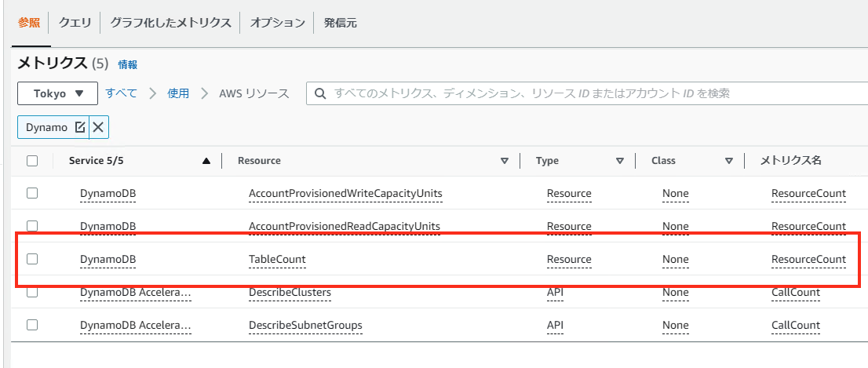Click TableCount resource name
This screenshot has height=368, width=868.
(x=277, y=259)
